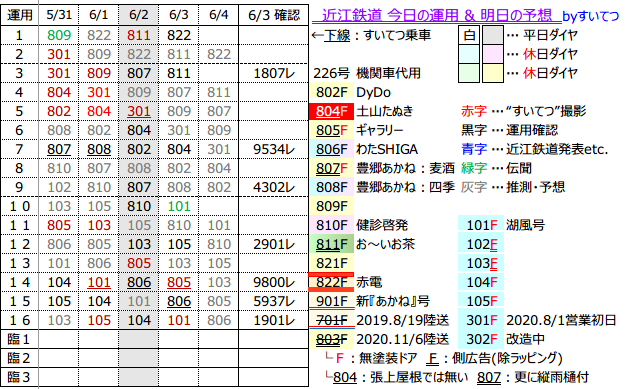Image resolution: width=625 pixels, height=389 pixels.
Task: Click the 821F legend cell
Action: 332,263
